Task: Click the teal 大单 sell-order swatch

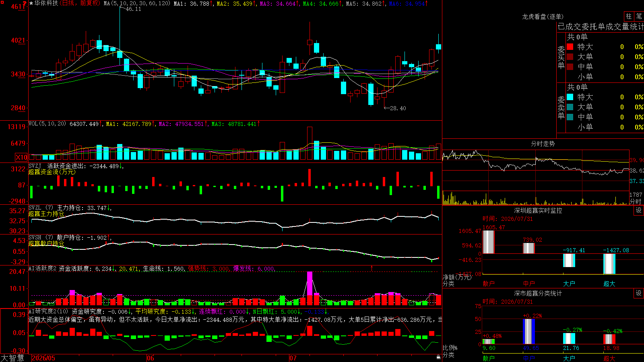Action: point(570,107)
